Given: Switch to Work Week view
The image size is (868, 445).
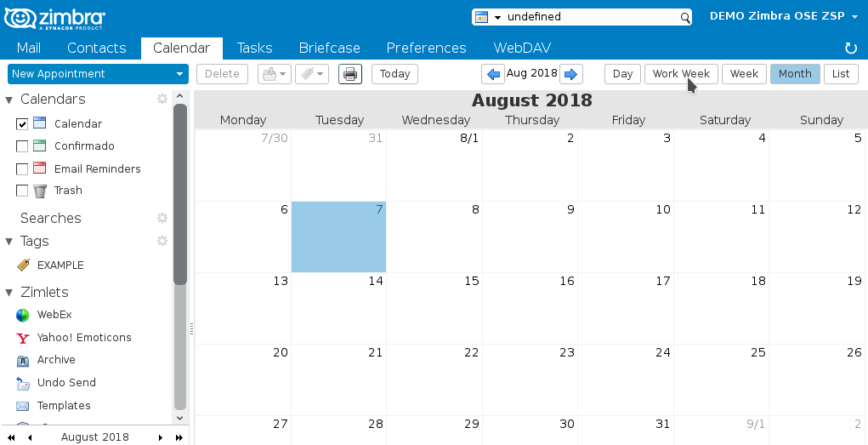Looking at the screenshot, I should [x=681, y=74].
